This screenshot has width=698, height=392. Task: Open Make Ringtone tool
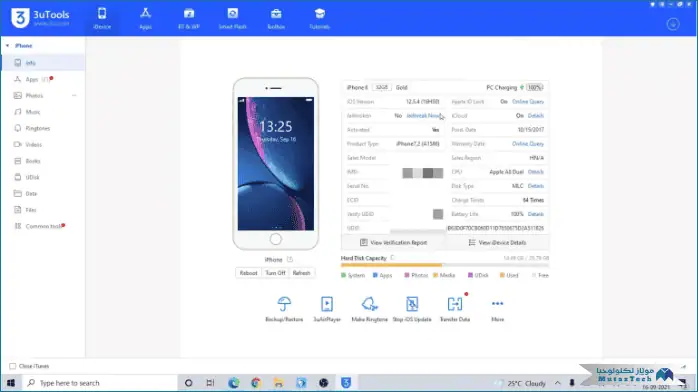(x=369, y=308)
